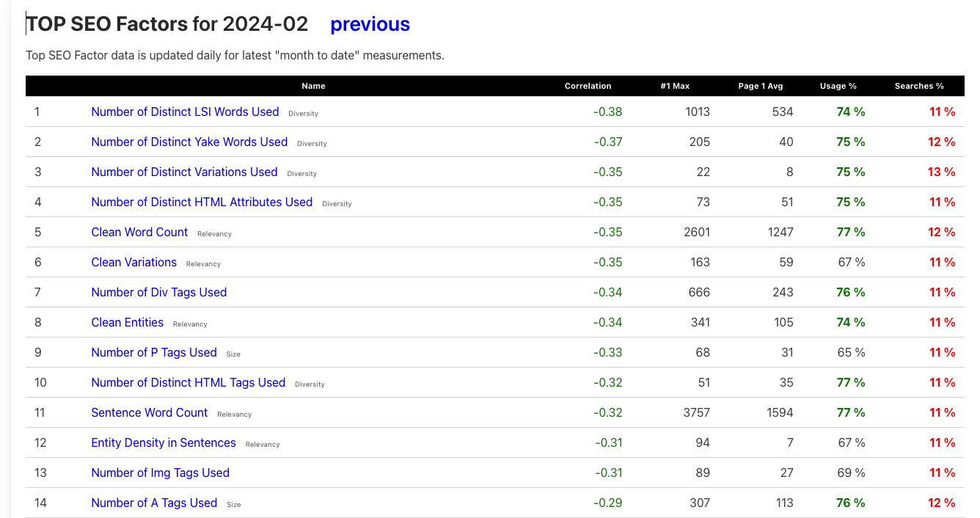Screen dimensions: 980x518
Task: Click #1 Max value 3757
Action: point(696,412)
